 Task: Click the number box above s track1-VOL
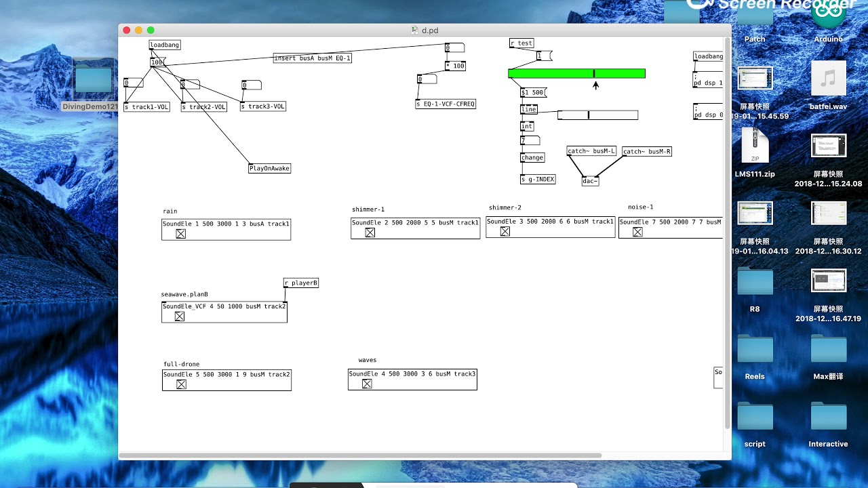click(x=133, y=83)
